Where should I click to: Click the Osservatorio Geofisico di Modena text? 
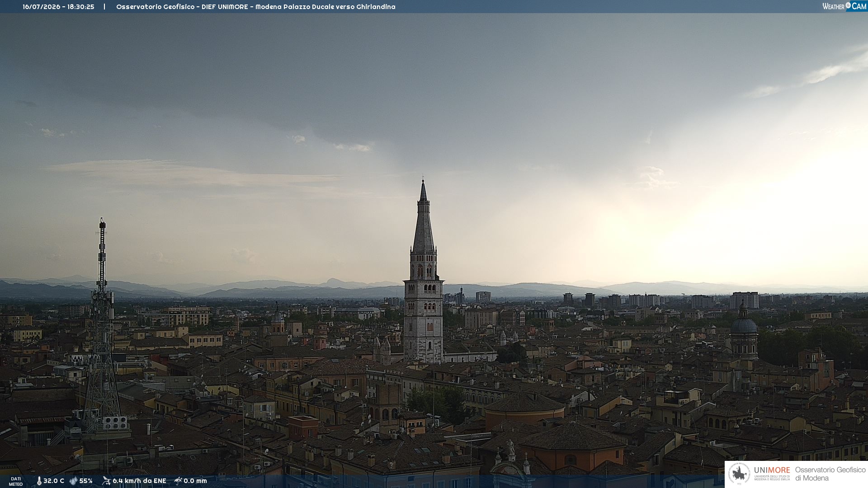[x=830, y=474]
